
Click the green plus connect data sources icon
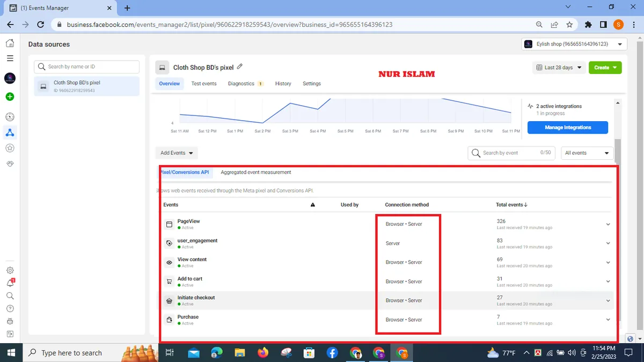tap(10, 97)
